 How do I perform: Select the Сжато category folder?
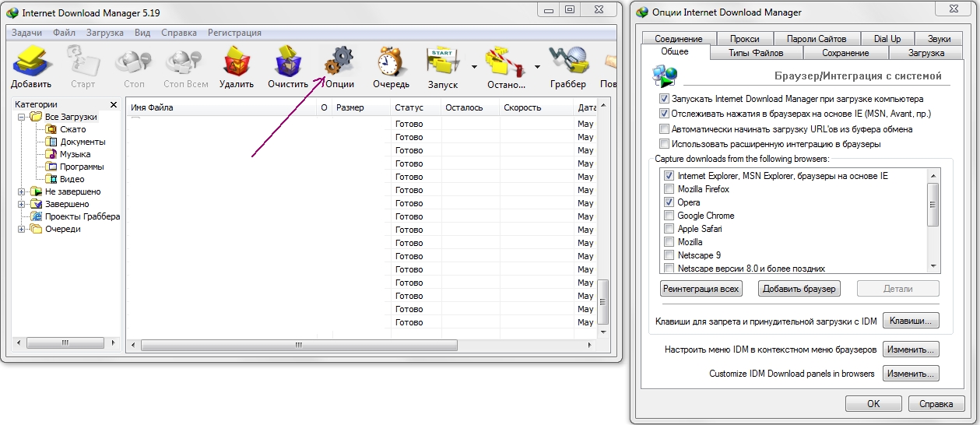pyautogui.click(x=66, y=129)
